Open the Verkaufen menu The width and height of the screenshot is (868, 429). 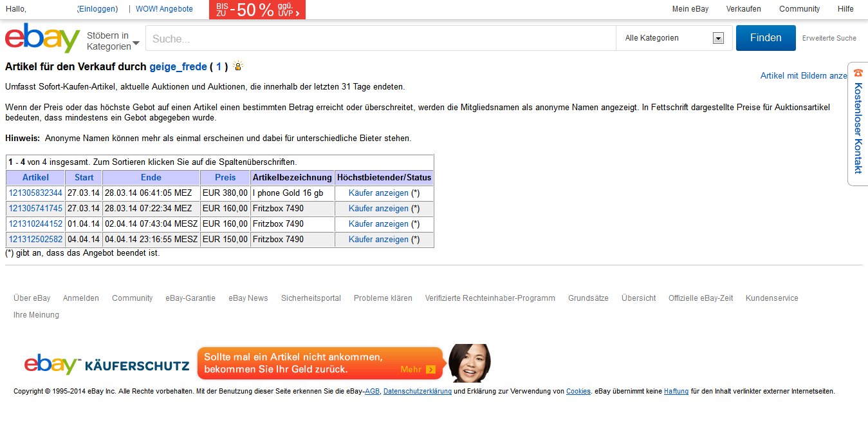(x=744, y=9)
